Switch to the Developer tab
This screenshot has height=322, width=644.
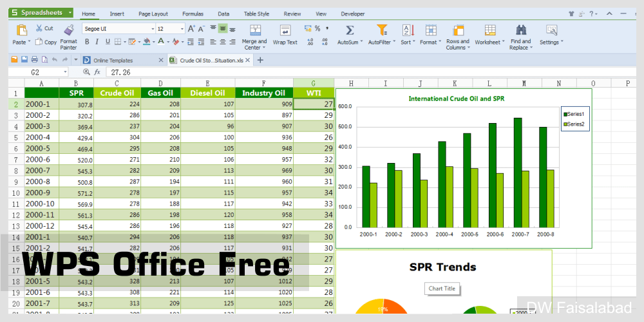(x=352, y=14)
